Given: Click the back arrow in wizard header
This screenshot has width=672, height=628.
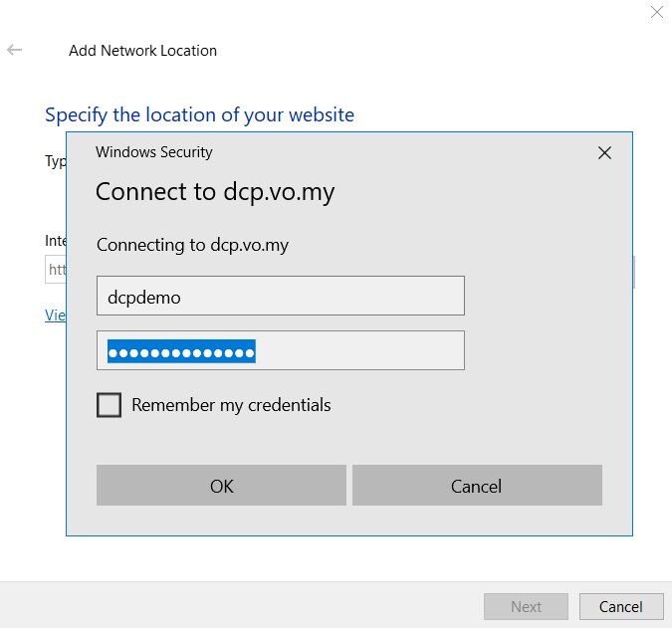Looking at the screenshot, I should point(15,50).
